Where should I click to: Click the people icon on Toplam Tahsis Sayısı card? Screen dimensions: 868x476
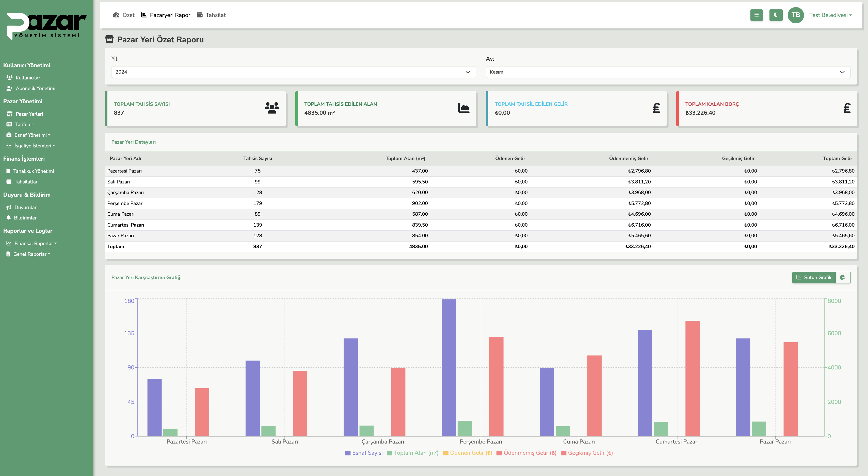pyautogui.click(x=271, y=108)
